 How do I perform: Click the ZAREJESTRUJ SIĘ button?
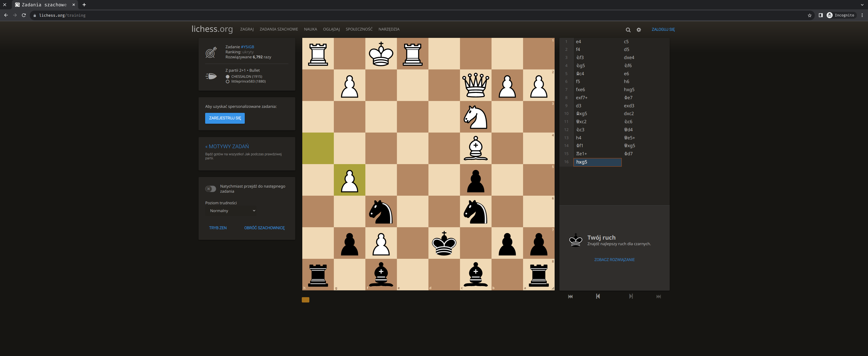click(x=225, y=118)
